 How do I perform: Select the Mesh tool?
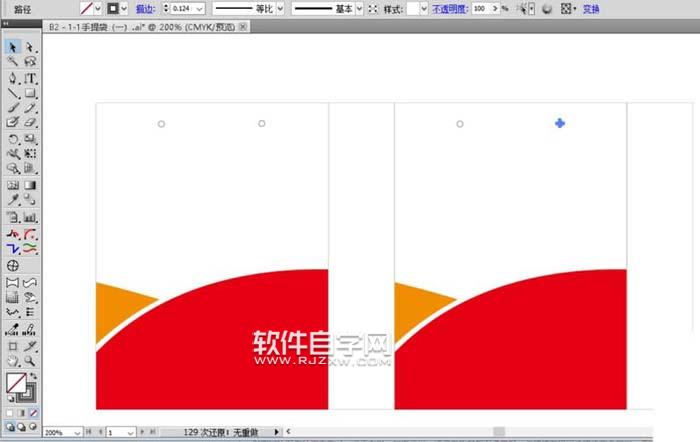click(12, 185)
